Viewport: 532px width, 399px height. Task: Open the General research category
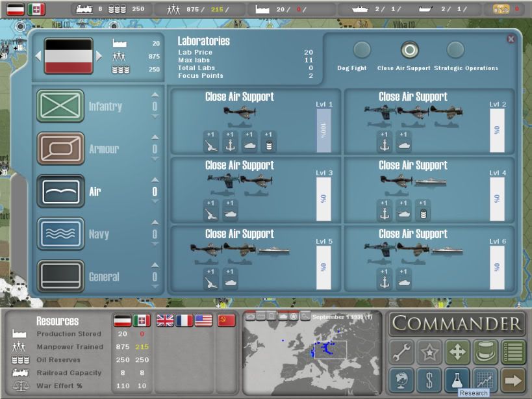[60, 276]
